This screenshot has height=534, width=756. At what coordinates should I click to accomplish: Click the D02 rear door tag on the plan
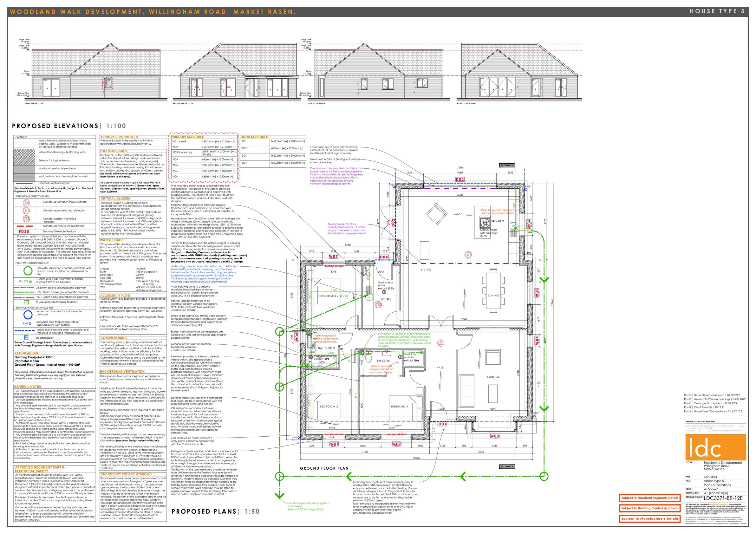[460, 179]
